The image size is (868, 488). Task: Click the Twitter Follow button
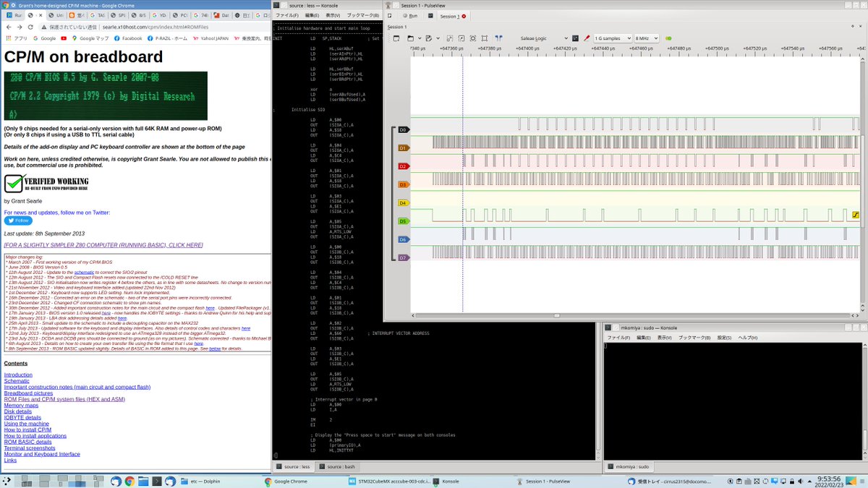[x=18, y=221]
